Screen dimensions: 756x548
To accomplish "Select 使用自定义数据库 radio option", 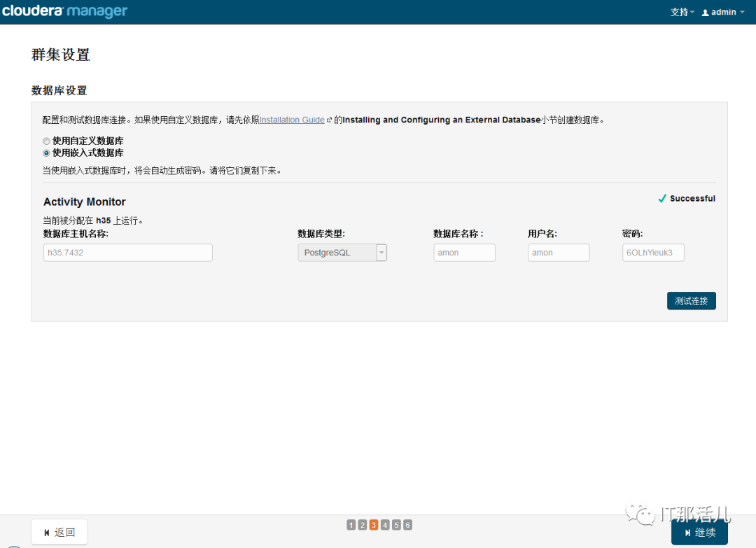I will [x=46, y=141].
